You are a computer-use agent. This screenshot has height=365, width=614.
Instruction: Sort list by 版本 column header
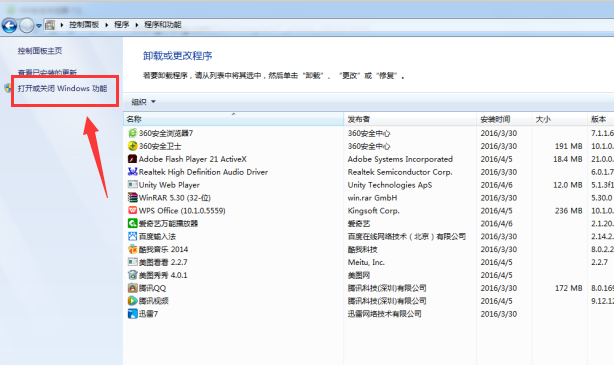[601, 119]
